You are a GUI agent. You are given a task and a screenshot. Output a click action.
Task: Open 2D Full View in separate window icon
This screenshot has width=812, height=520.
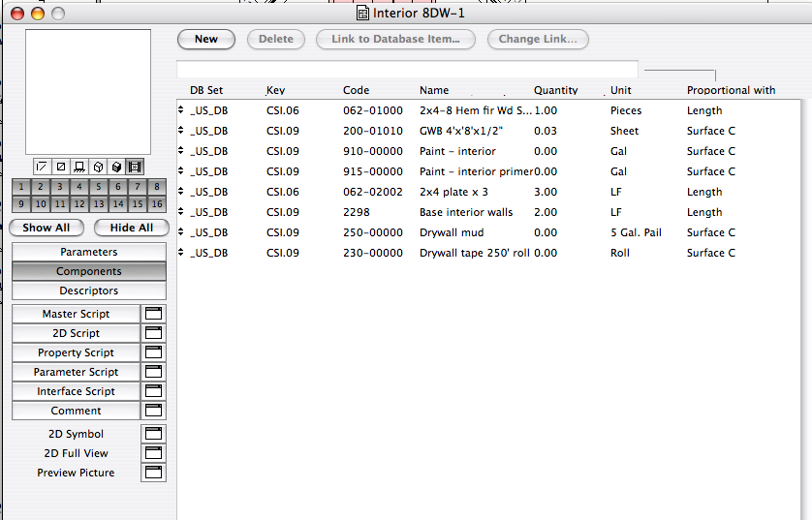(x=153, y=453)
